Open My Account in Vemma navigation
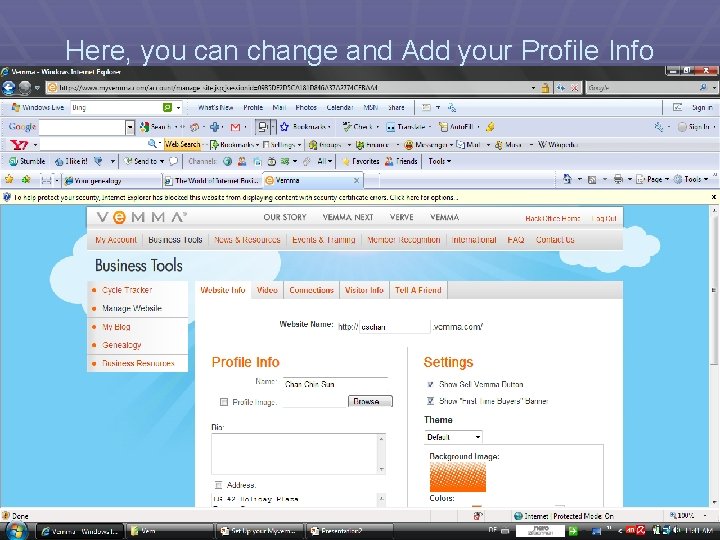 [x=116, y=240]
